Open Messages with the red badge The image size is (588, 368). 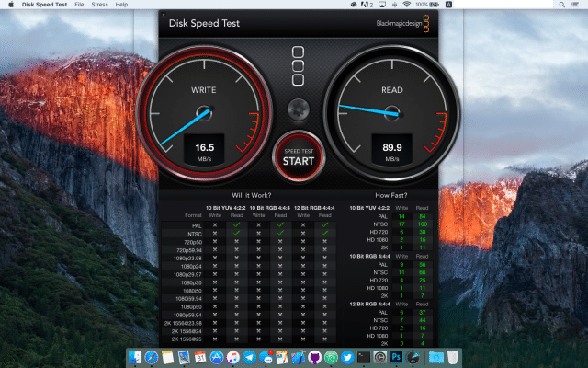click(x=266, y=357)
